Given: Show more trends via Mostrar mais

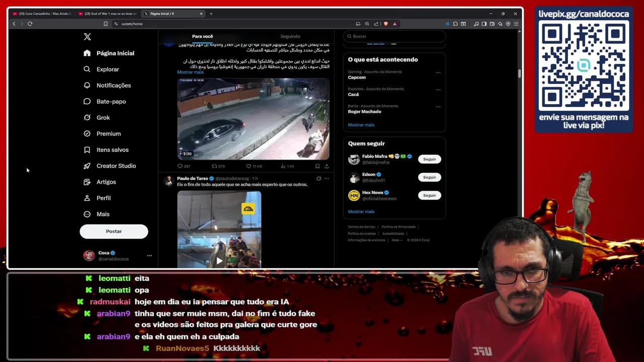Looking at the screenshot, I should 361,125.
